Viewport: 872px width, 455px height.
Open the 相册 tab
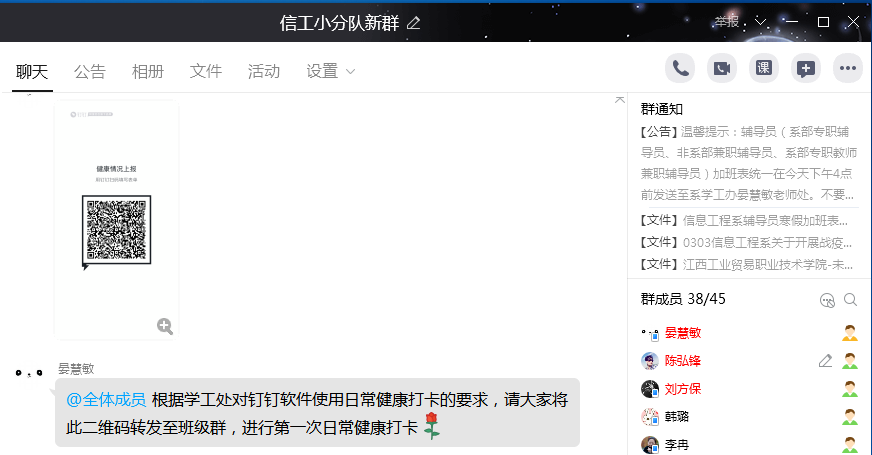tap(148, 71)
